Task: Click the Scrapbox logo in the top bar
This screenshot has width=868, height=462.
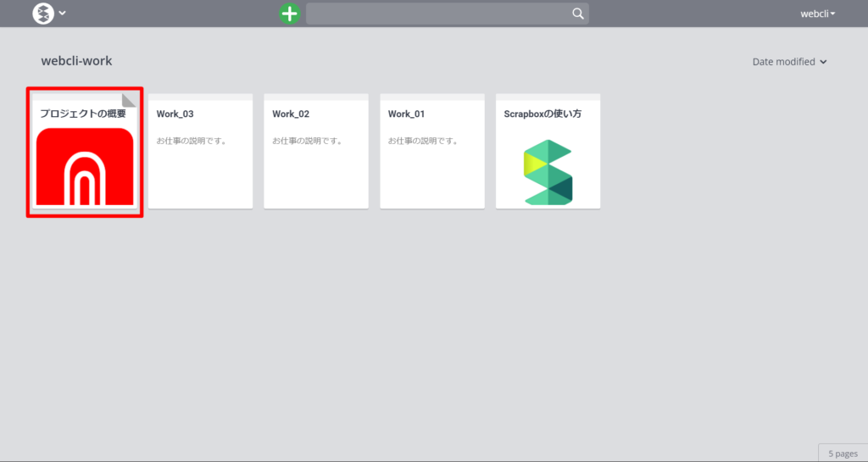Action: 43,14
